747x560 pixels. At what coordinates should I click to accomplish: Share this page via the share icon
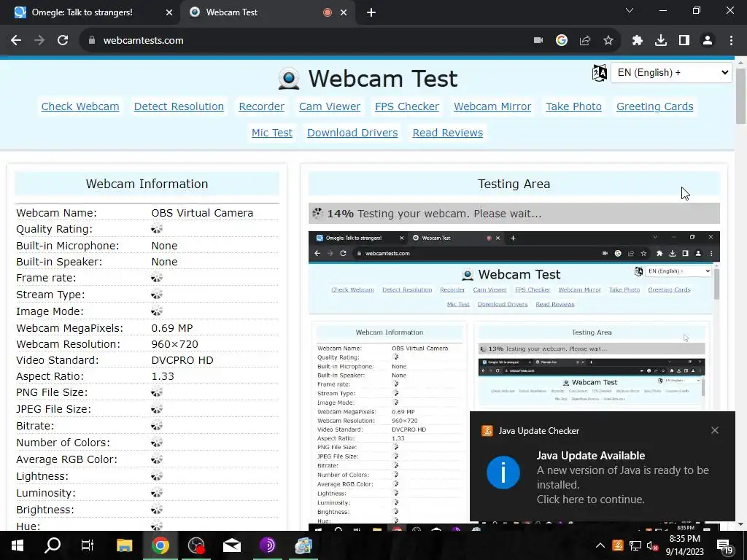click(x=585, y=41)
